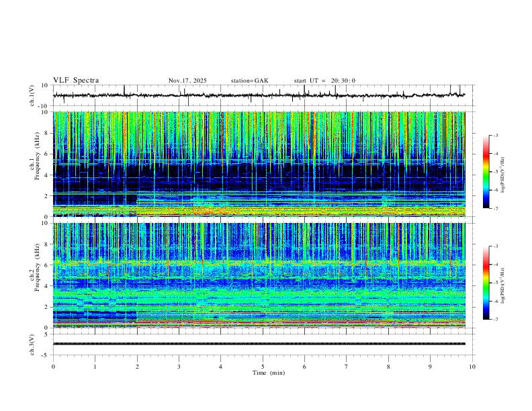Click the "start UT = 20:30:0" header text
Viewport: 532px width, 411px height.
coord(324,81)
